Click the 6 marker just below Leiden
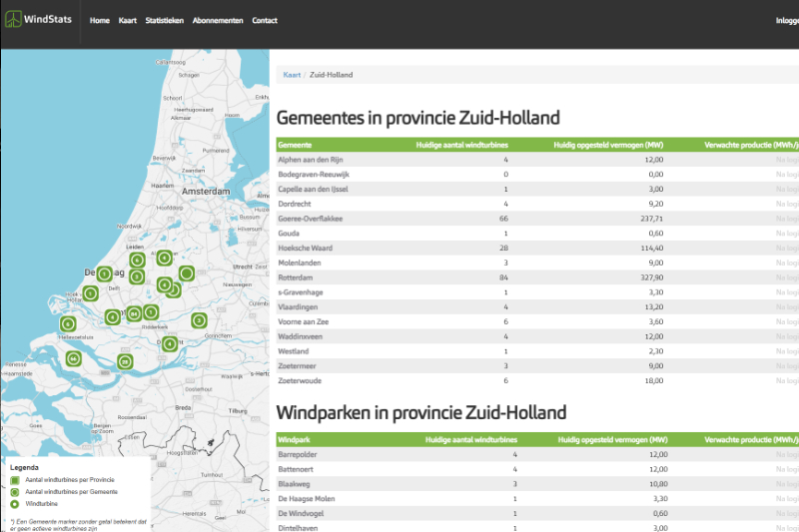This screenshot has height=532, width=799. pos(137,261)
